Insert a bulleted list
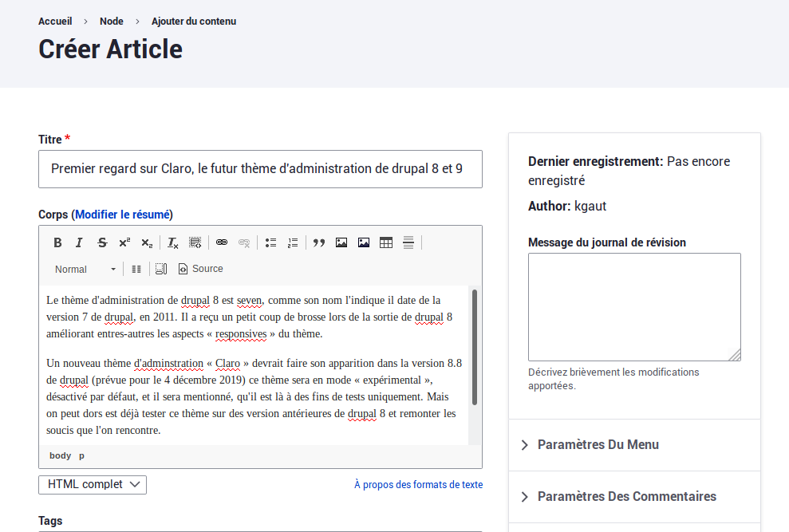This screenshot has width=789, height=532. point(270,243)
